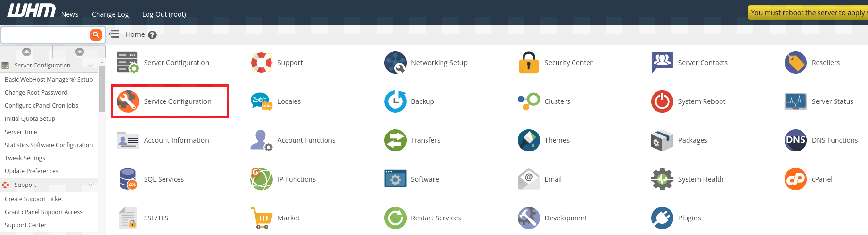Collapse the Server Configuration sidebar section

click(x=90, y=66)
